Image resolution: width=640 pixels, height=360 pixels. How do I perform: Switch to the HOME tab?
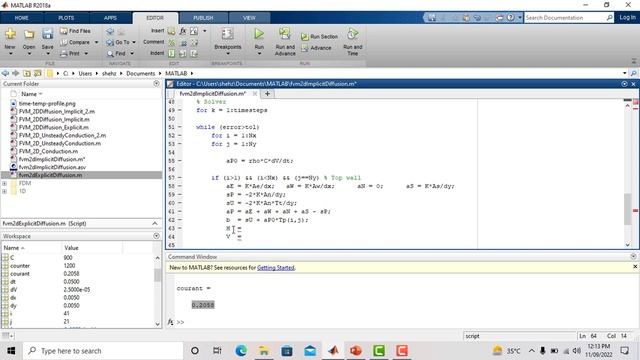pos(21,18)
